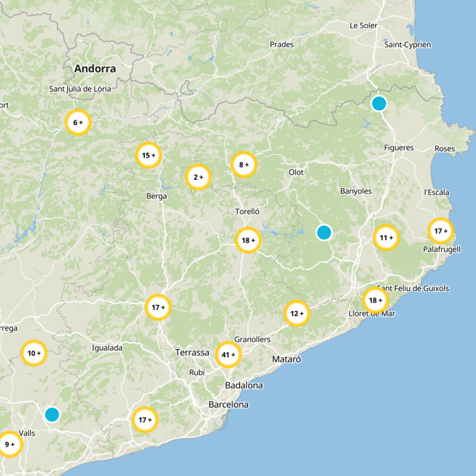This screenshot has height=476, width=476.
Task: Open the 11 + cluster marker
Action: coord(386,237)
